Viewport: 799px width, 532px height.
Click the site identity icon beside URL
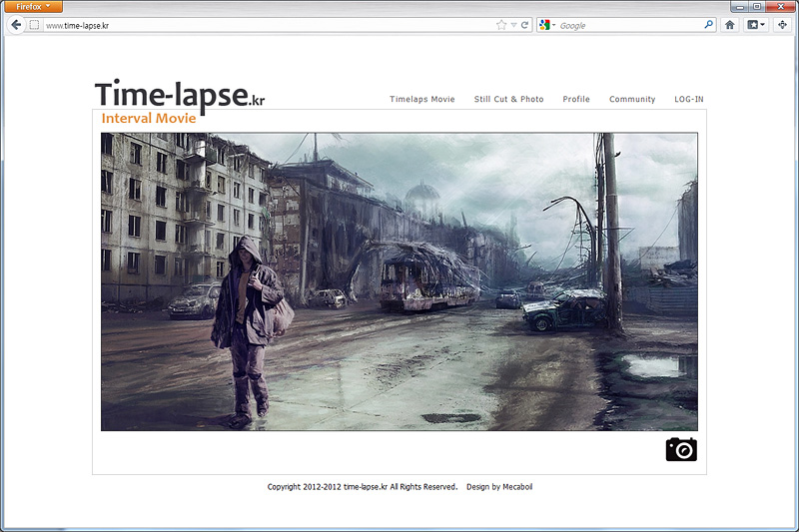[34, 25]
